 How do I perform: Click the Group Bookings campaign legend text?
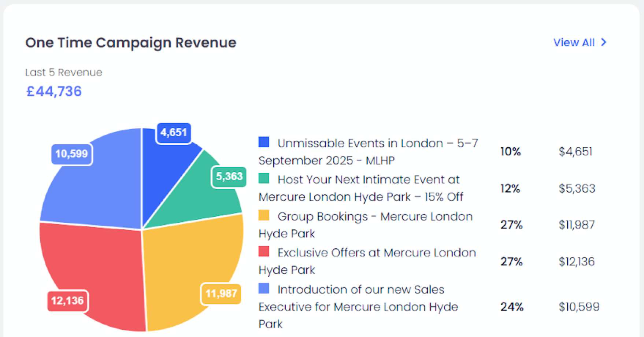pos(366,225)
